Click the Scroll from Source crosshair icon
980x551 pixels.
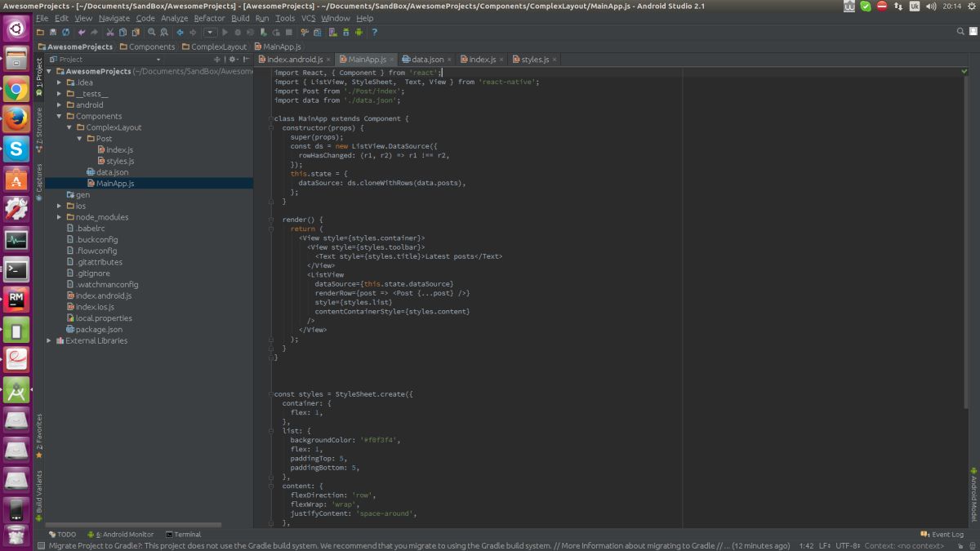(x=218, y=60)
